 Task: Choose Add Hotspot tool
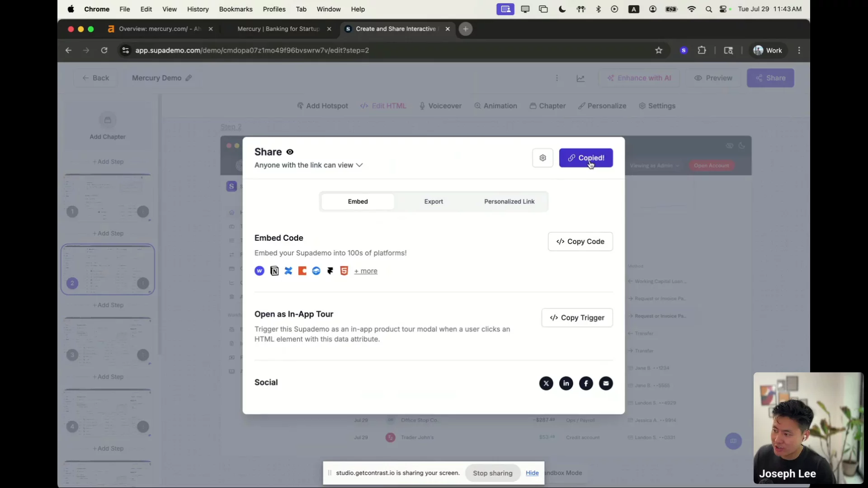tap(322, 106)
